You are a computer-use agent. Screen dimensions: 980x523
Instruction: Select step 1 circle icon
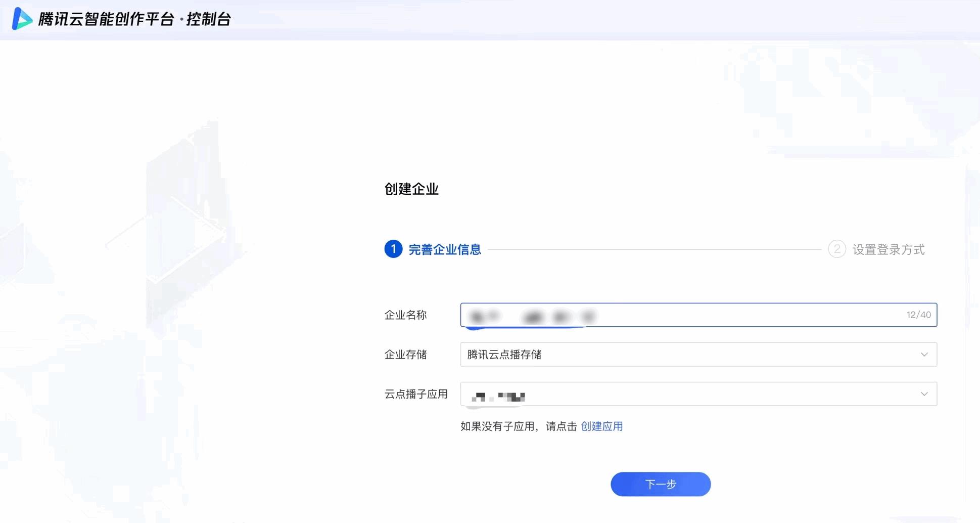click(x=393, y=249)
